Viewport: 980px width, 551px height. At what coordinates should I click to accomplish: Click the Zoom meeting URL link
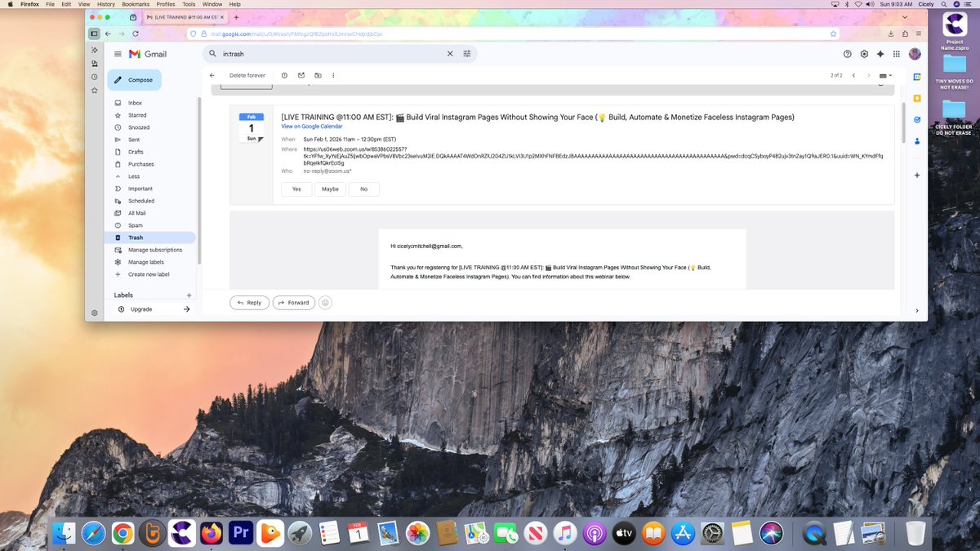[592, 154]
